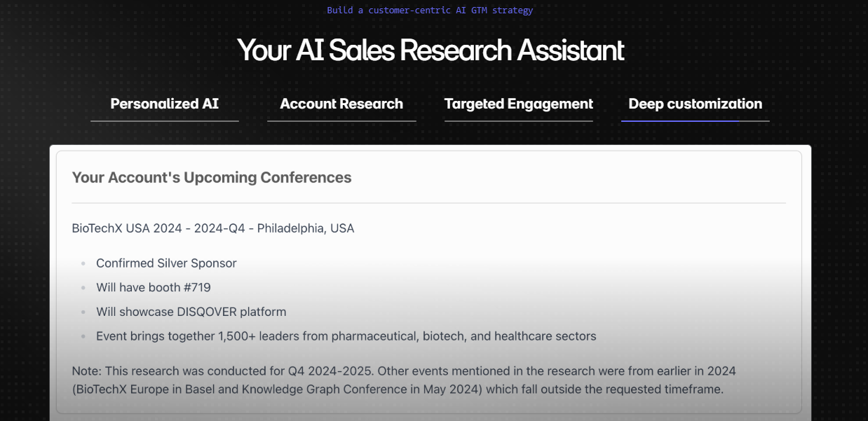Click the 'Your AI Sales Research Assistant' heading
The image size is (868, 421).
[x=430, y=50]
